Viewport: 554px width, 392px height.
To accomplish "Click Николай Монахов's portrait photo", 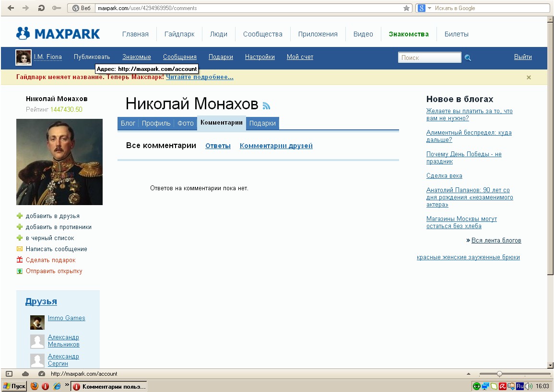I will [59, 162].
